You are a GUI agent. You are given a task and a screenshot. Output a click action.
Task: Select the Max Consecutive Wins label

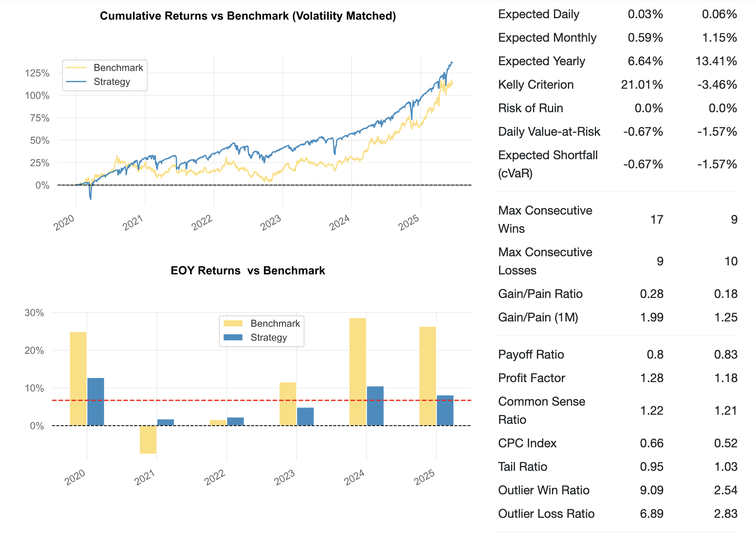(545, 219)
